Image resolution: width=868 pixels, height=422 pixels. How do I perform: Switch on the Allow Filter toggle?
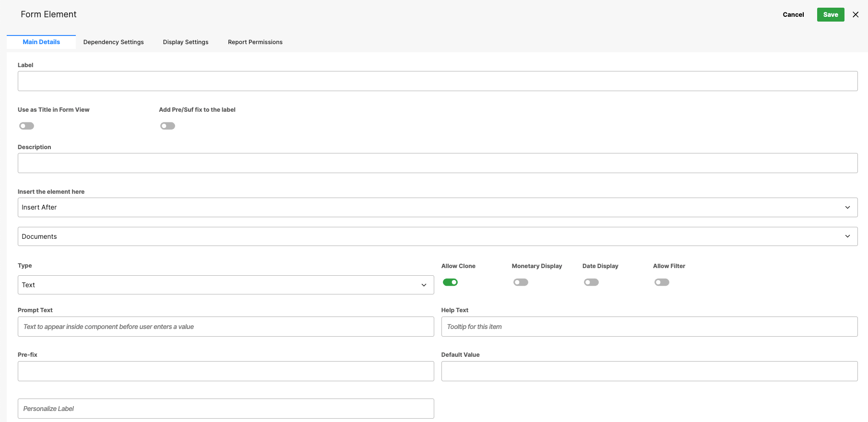point(662,282)
